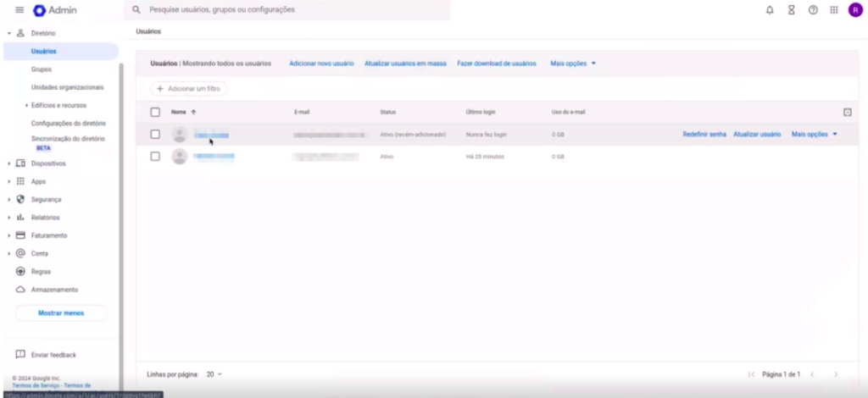Screen dimensions: 868x398
Task: Click the account avatar icon
Action: (854, 10)
